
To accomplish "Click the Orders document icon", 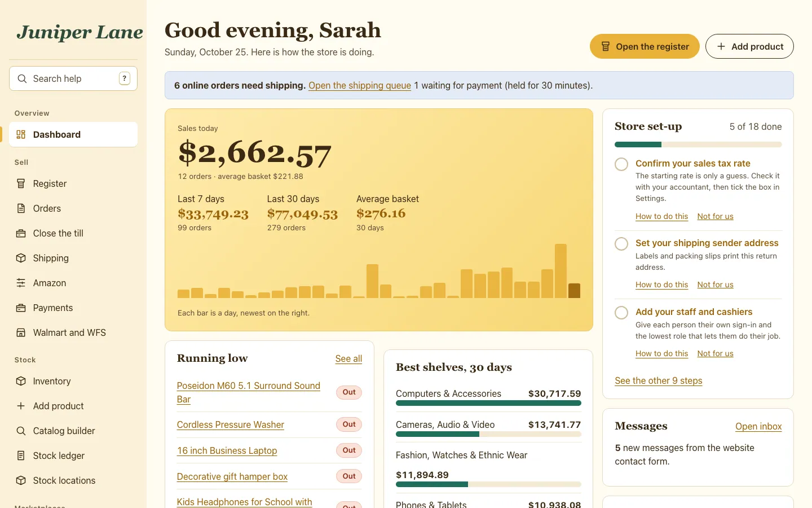I will (21, 208).
